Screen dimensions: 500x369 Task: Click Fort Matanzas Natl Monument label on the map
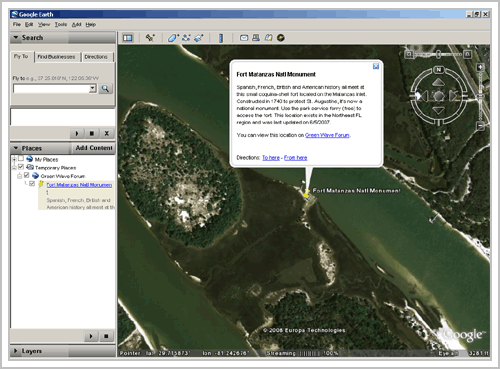(356, 191)
